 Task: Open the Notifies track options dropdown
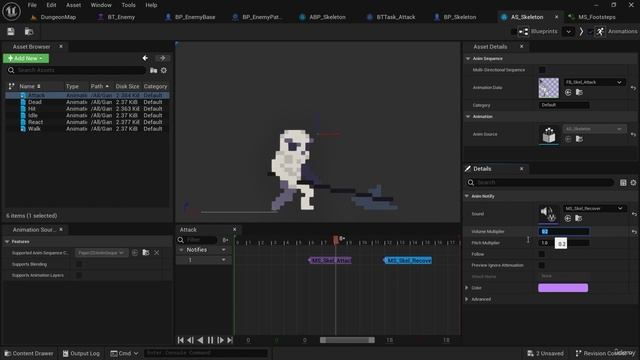[x=224, y=250]
